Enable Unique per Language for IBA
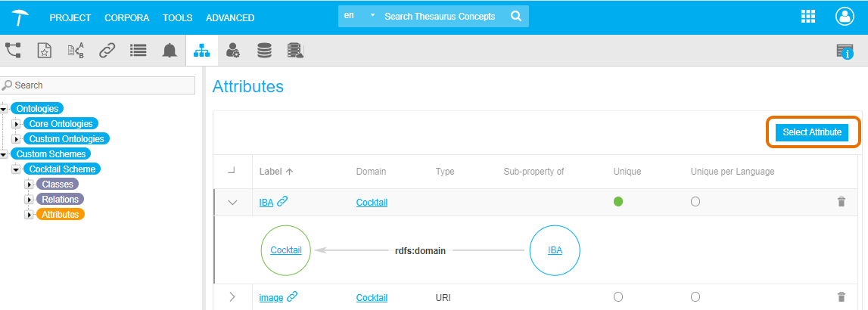This screenshot has width=868, height=310. click(x=695, y=202)
